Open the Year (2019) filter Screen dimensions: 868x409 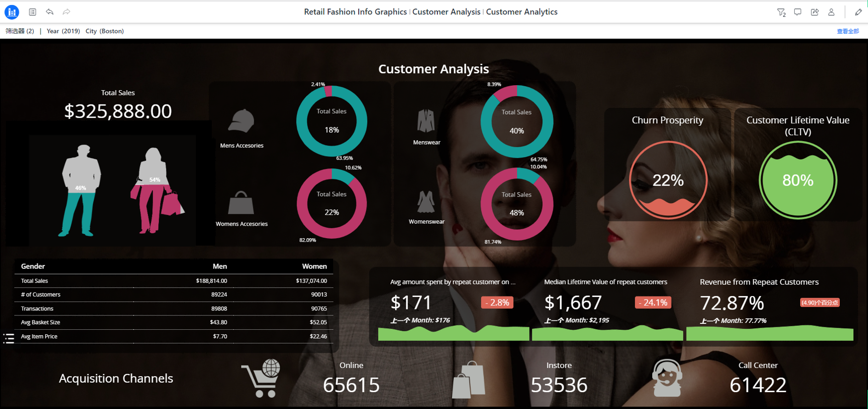pyautogui.click(x=63, y=31)
